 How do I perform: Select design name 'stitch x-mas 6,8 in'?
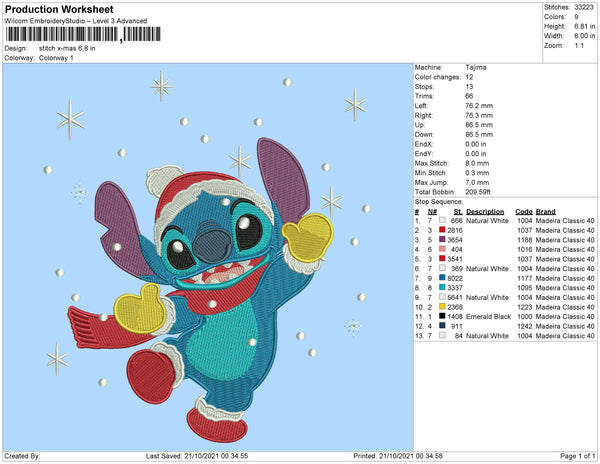click(67, 49)
